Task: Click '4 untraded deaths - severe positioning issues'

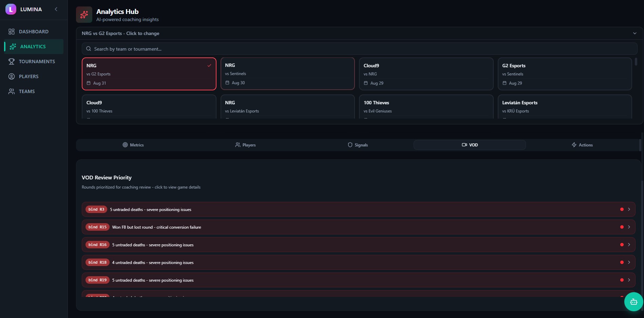Action: [153, 263]
